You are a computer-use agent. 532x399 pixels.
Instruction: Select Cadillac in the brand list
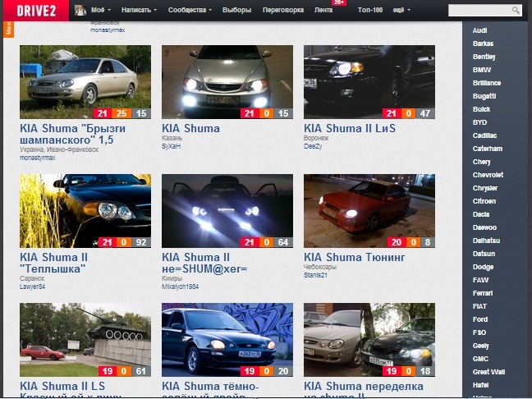pyautogui.click(x=485, y=135)
